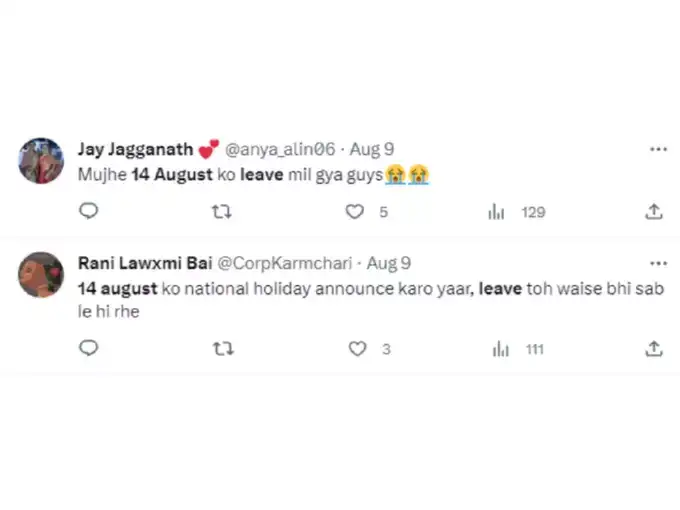Open more options on Rani Lawxmi Bai's tweet
Viewport: 680px width, 510px height.
(658, 263)
